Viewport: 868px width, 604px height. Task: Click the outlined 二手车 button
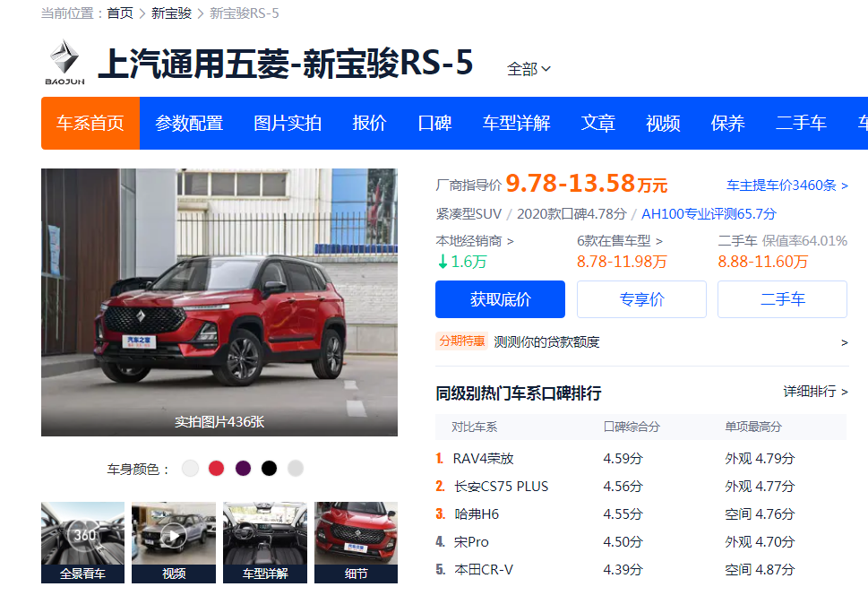tap(783, 299)
